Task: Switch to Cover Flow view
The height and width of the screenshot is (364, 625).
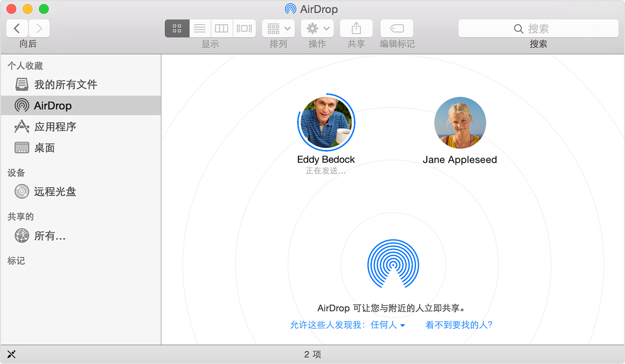Action: coord(244,28)
